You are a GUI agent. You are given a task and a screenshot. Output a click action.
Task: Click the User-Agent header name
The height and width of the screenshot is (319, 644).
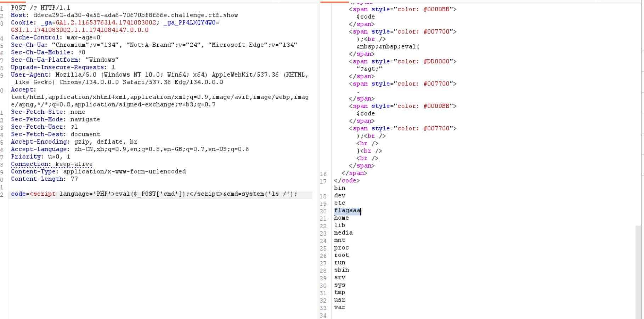[31, 74]
